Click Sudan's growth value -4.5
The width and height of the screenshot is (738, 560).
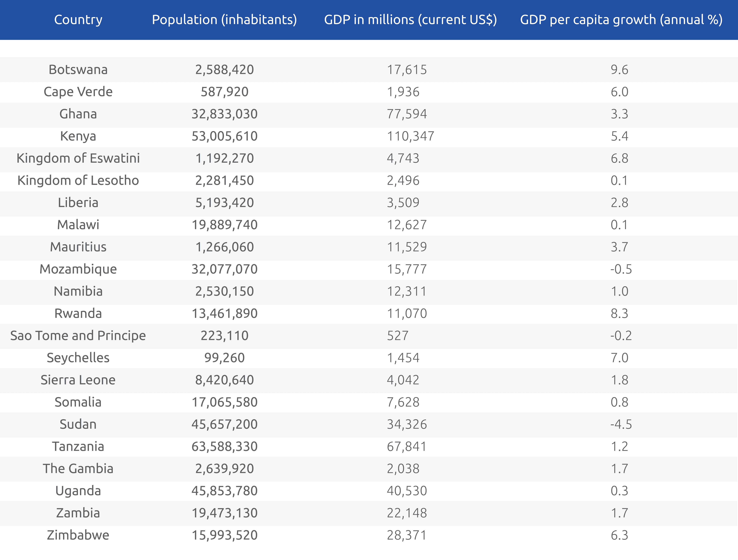(621, 424)
